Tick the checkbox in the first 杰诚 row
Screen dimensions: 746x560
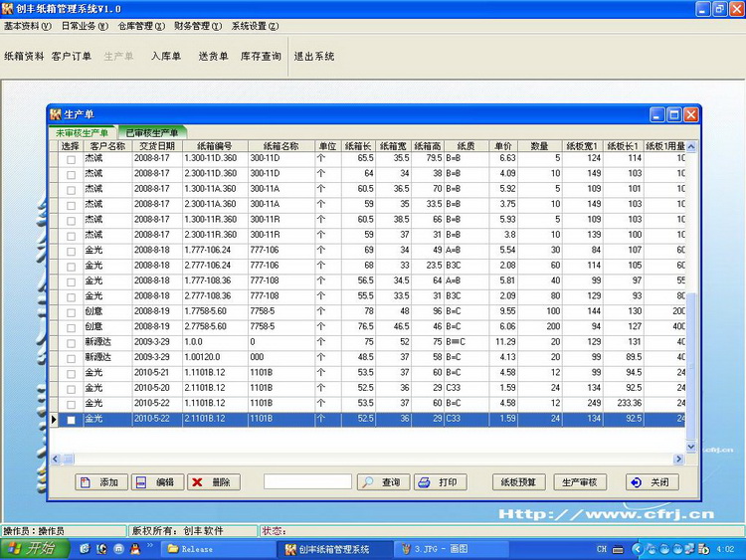point(71,158)
